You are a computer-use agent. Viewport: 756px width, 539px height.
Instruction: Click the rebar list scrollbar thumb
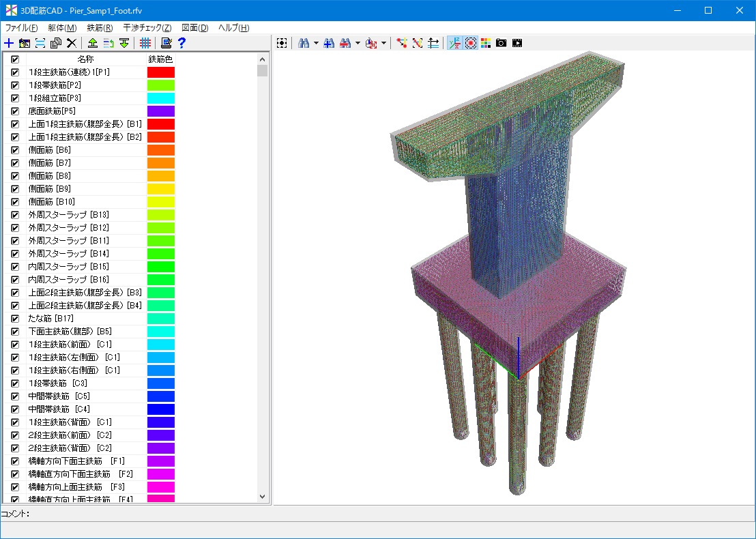(x=262, y=71)
